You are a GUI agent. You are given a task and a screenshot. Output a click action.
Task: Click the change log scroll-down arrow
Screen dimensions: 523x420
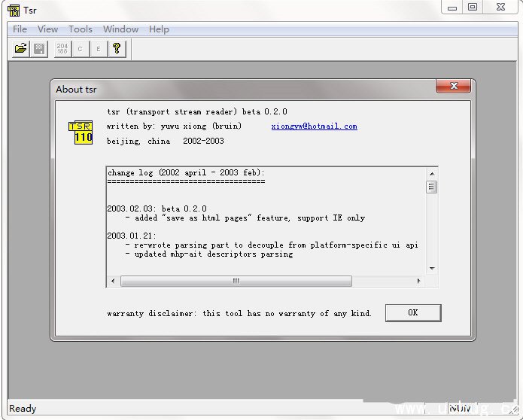click(432, 269)
